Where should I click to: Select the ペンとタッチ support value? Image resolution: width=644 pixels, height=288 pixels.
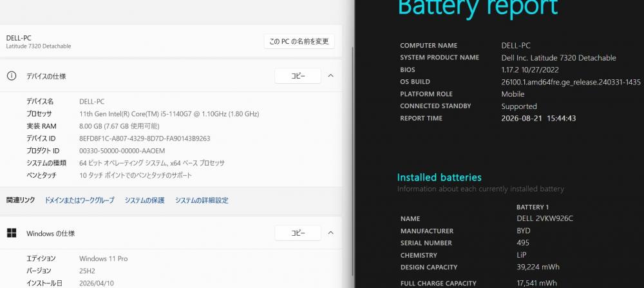point(135,175)
